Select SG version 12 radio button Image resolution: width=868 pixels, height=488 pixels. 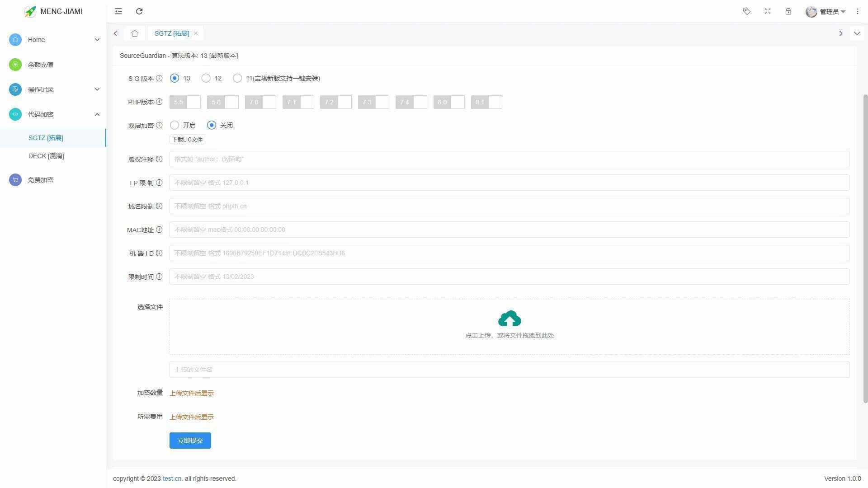(206, 78)
